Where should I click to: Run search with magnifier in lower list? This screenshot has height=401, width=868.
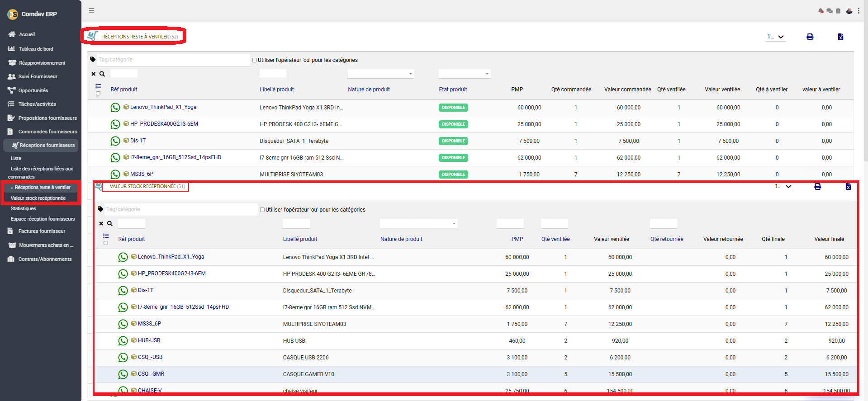(x=110, y=223)
